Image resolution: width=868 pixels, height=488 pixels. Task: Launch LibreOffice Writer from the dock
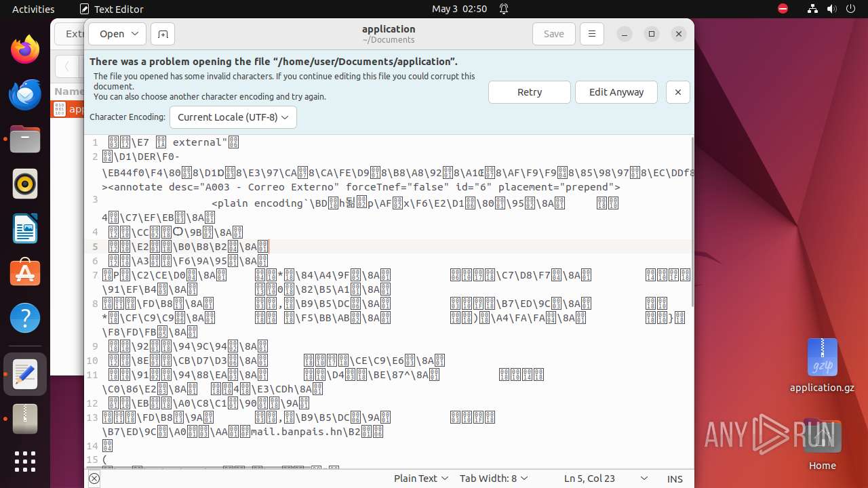tap(25, 228)
